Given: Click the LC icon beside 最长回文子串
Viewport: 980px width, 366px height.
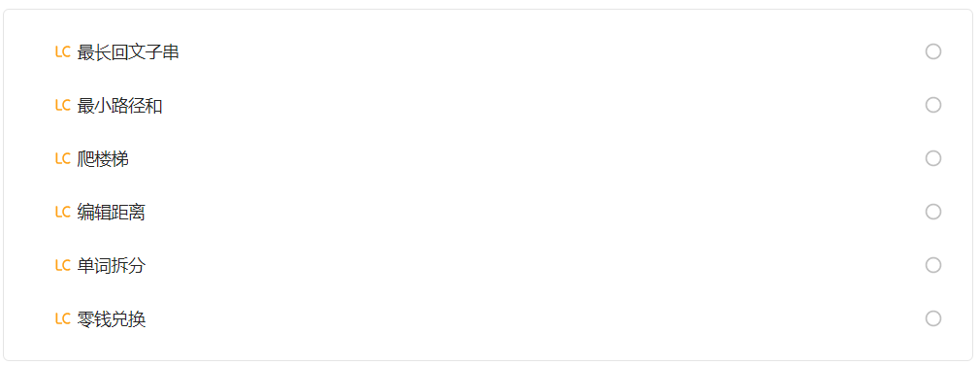Looking at the screenshot, I should [62, 51].
